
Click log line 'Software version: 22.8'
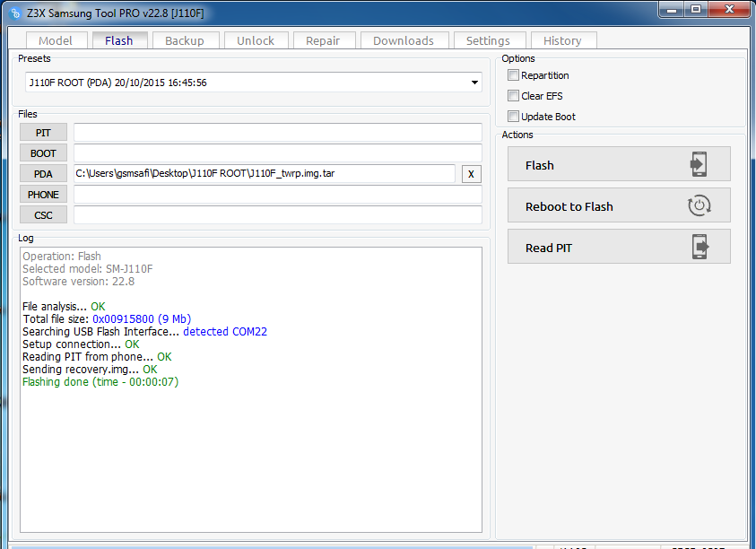(78, 282)
